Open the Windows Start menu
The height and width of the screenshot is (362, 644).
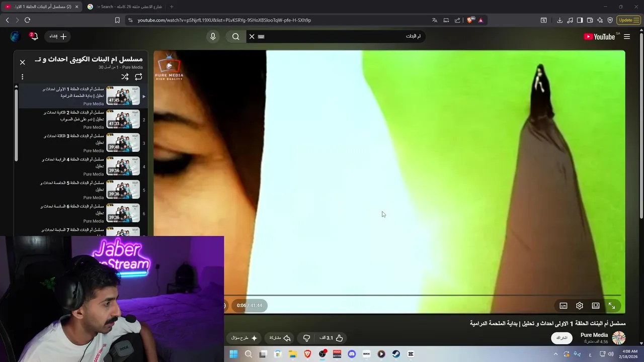pyautogui.click(x=233, y=354)
